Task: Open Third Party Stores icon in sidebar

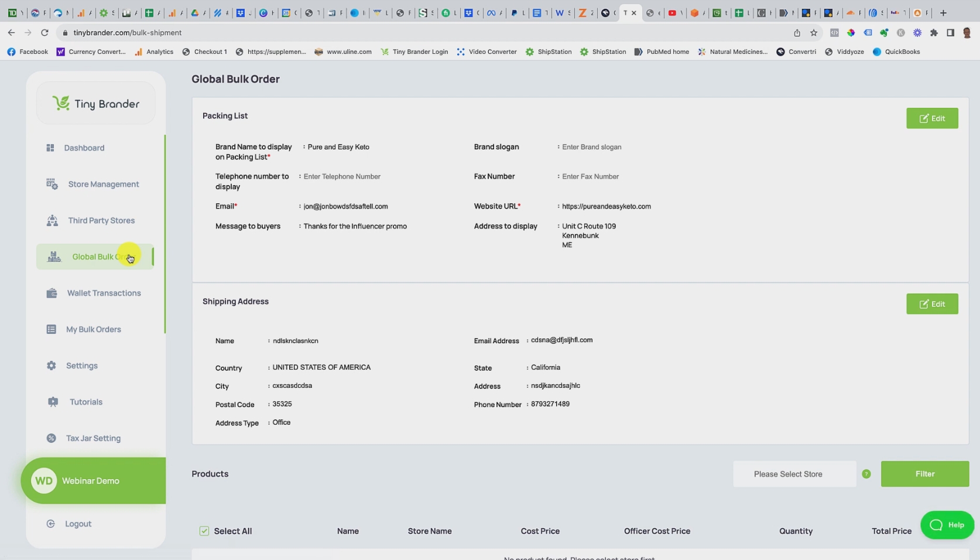Action: click(x=51, y=220)
